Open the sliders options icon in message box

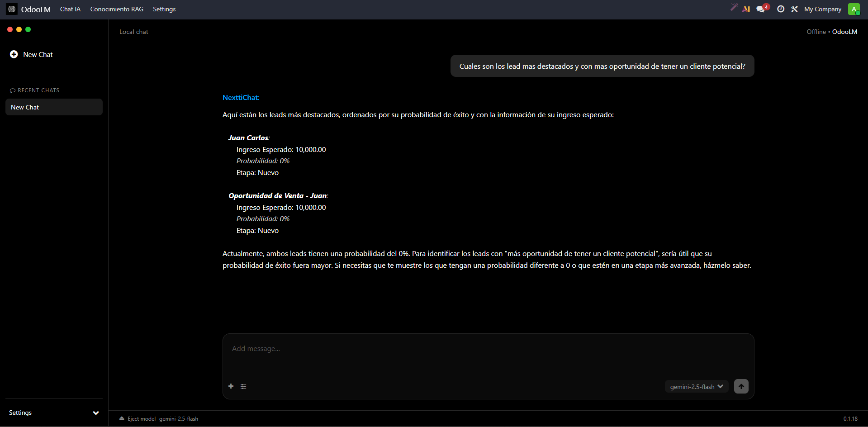(x=243, y=386)
